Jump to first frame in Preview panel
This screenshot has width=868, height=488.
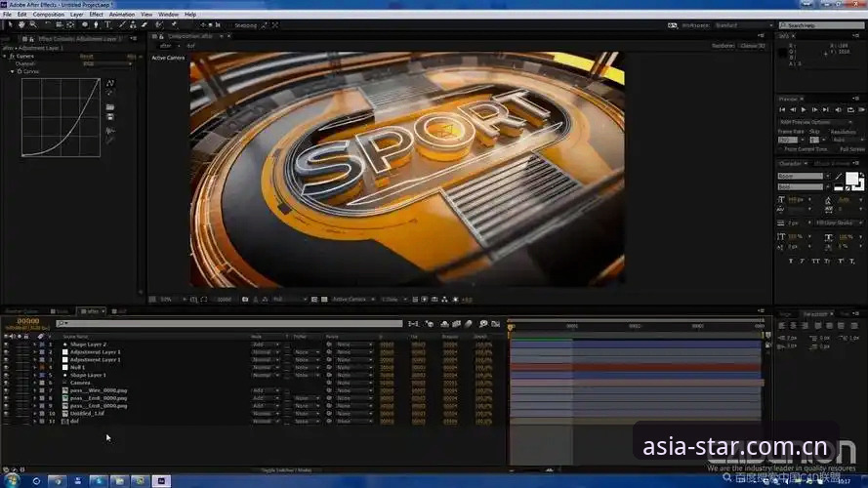click(782, 110)
